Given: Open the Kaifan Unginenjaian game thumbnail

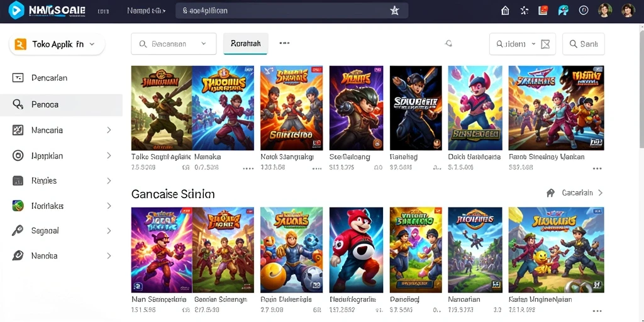Looking at the screenshot, I should tap(556, 250).
